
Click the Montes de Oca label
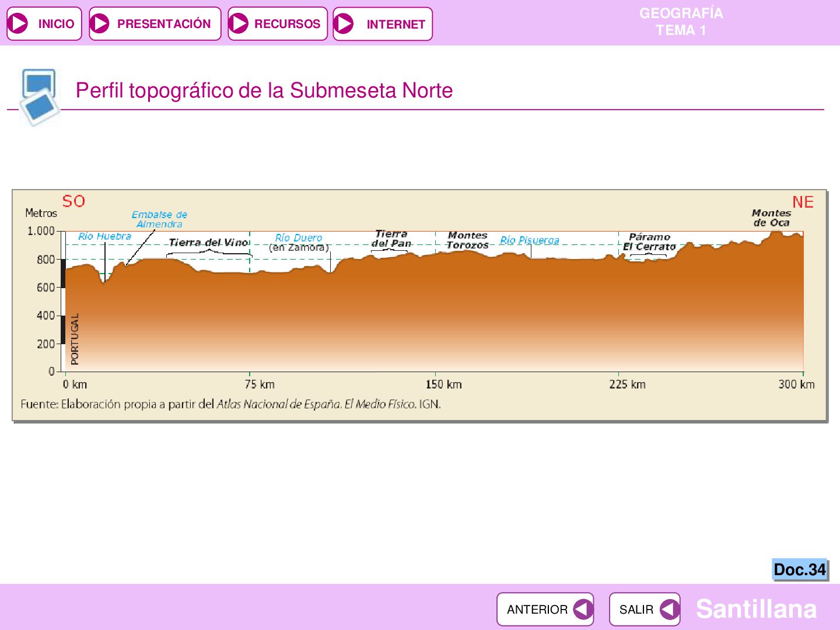771,218
